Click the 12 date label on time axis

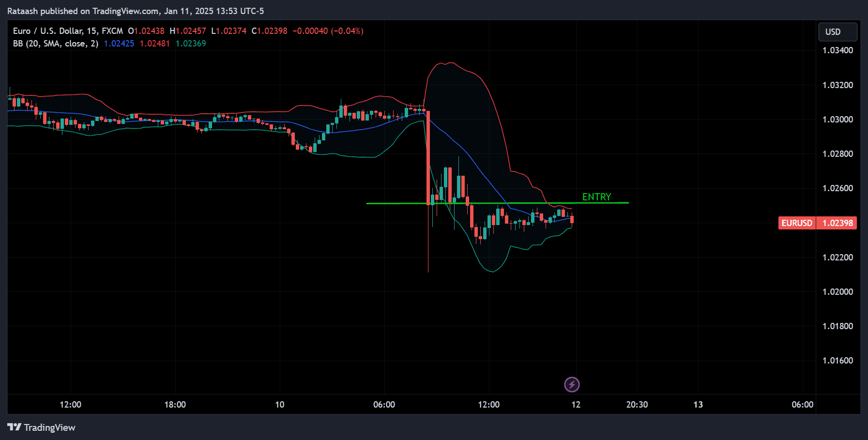[x=576, y=405]
